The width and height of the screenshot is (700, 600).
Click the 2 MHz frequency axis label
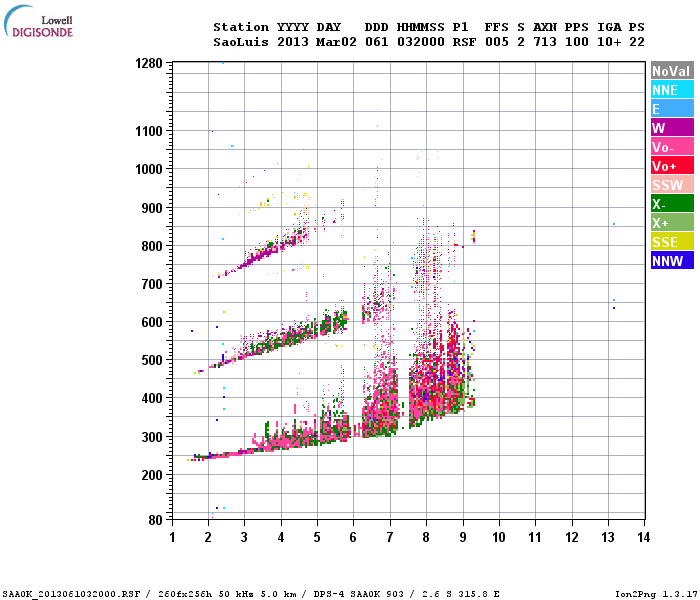[x=208, y=537]
